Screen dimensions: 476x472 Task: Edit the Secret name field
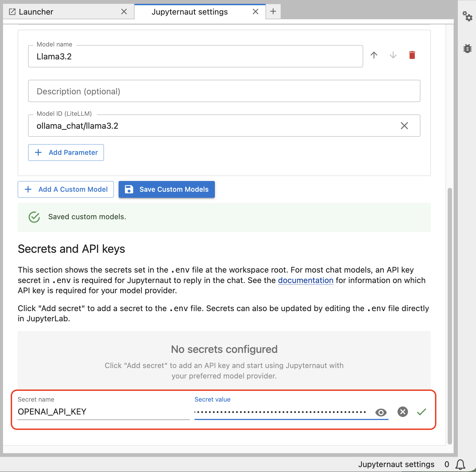point(103,412)
